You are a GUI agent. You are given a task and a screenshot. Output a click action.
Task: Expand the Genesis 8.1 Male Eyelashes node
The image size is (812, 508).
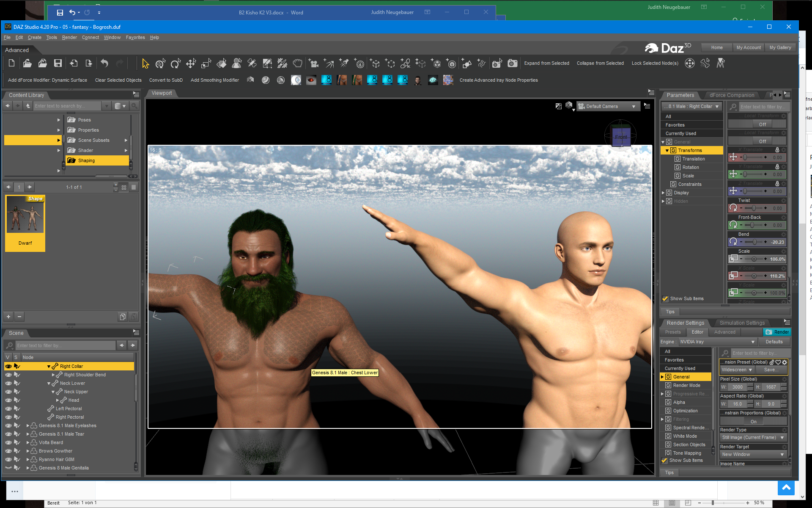[28, 425]
